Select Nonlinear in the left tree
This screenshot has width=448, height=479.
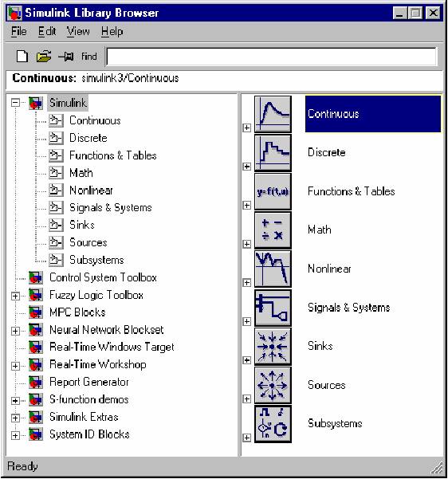(x=91, y=190)
